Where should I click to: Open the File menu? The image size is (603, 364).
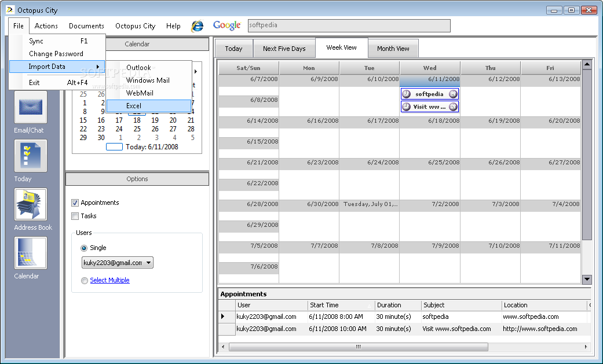click(18, 26)
